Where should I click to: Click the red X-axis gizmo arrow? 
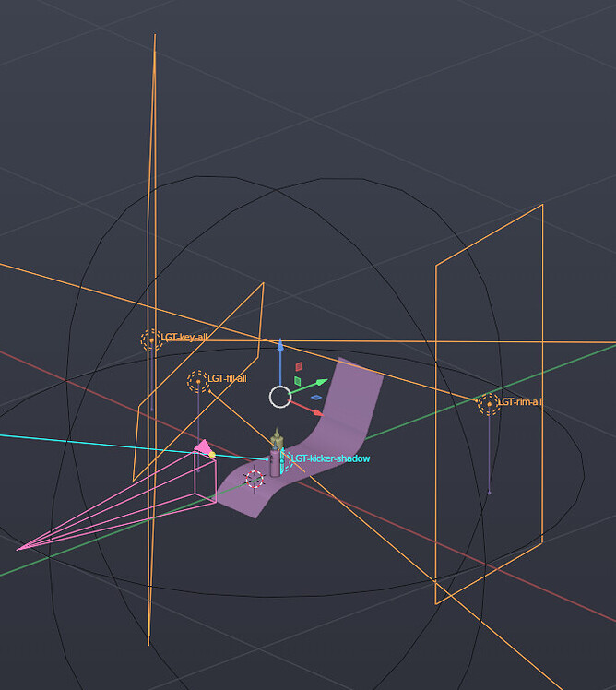(317, 412)
